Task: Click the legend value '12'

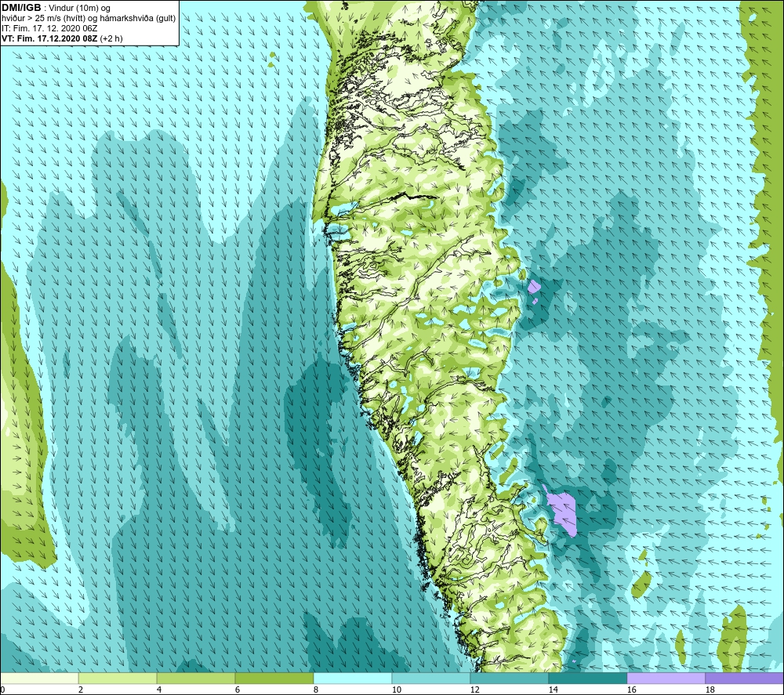Action: click(x=474, y=690)
